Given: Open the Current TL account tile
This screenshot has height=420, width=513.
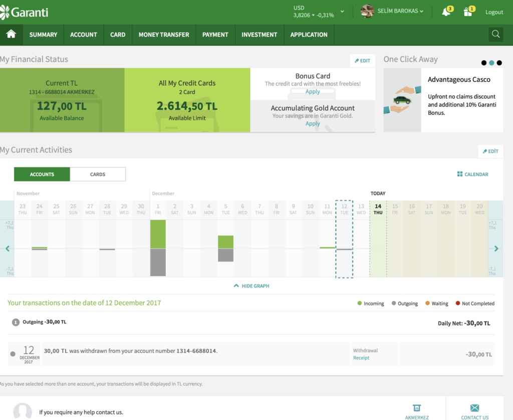Looking at the screenshot, I should [x=62, y=100].
